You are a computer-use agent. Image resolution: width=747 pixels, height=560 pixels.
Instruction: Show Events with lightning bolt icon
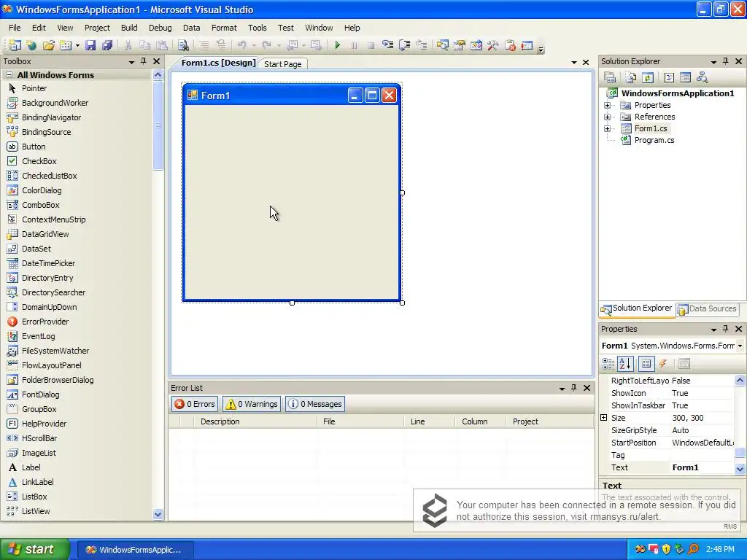[662, 364]
